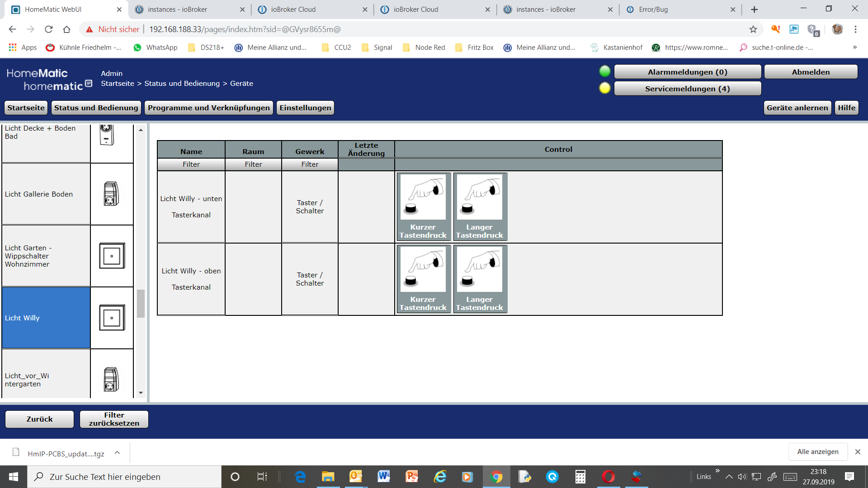
Task: Open the Gewerk column Filter
Action: click(310, 164)
